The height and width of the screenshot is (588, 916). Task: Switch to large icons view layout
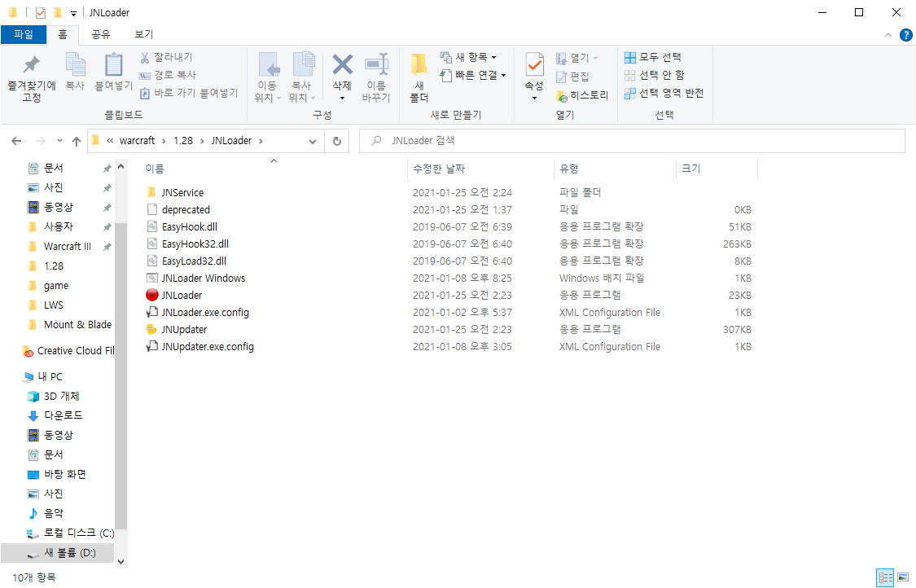pos(903,578)
